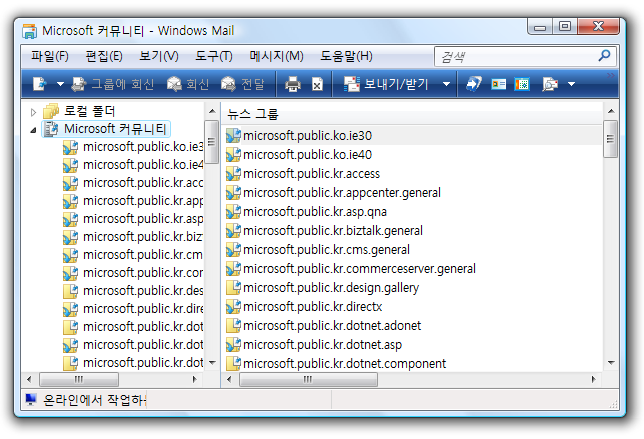Image resolution: width=644 pixels, height=439 pixels.
Task: Click the search magnifier icon
Action: [x=604, y=55]
